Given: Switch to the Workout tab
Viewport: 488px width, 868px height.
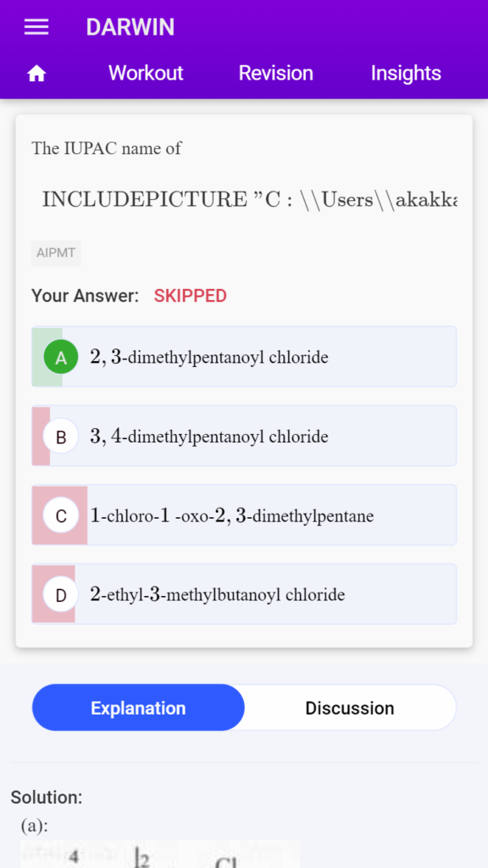Looking at the screenshot, I should [x=146, y=73].
